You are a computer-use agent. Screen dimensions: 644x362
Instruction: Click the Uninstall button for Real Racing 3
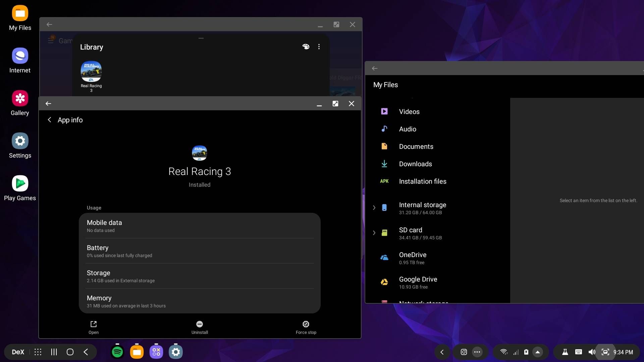(200, 327)
